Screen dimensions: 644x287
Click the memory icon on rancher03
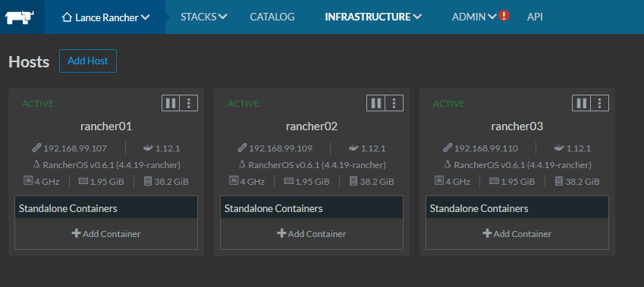[495, 181]
